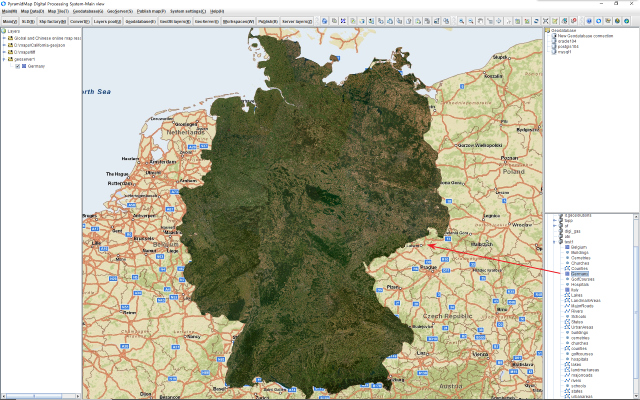Click the polygon icon beside LandmarkAreas
This screenshot has width=640, height=400.
(x=567, y=300)
